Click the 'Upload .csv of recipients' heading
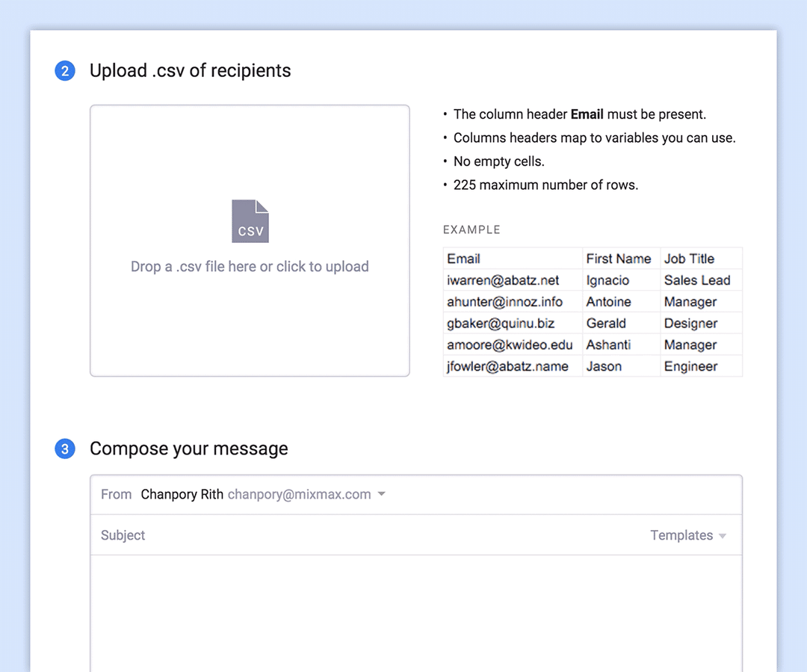 [190, 70]
